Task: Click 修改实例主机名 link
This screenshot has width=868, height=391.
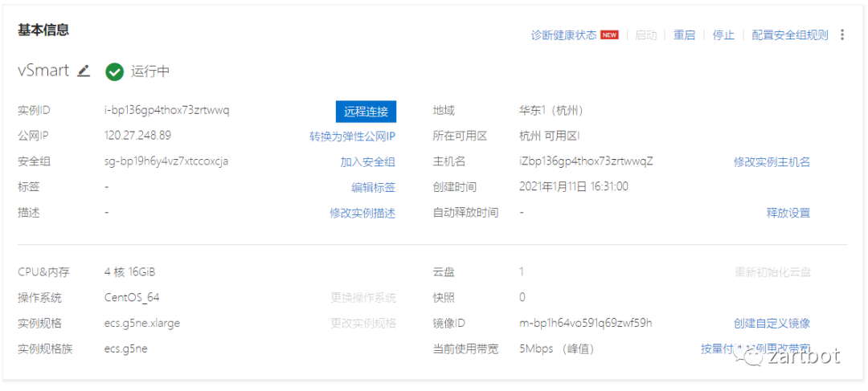Action: click(x=772, y=162)
